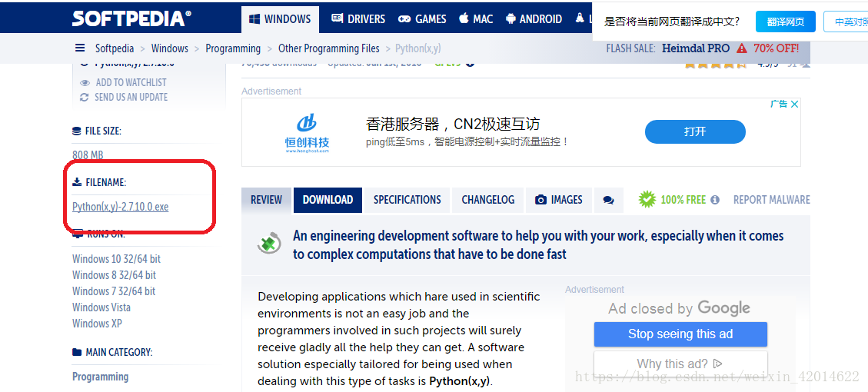Image resolution: width=868 pixels, height=392 pixels.
Task: Click the info icon next to 100% FREE
Action: [x=715, y=199]
